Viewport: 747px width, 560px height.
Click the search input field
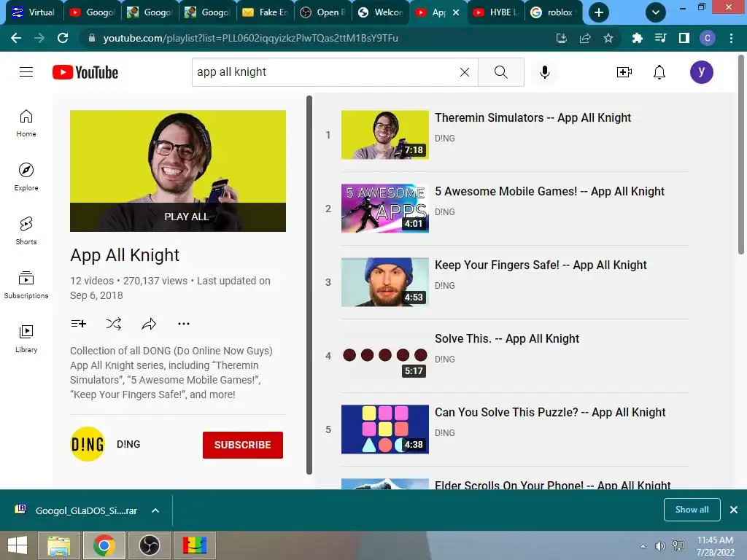[x=326, y=72]
